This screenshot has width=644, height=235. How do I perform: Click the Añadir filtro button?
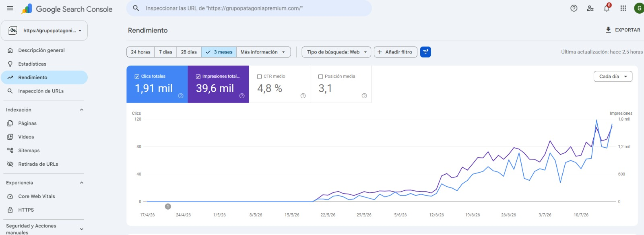tap(395, 52)
